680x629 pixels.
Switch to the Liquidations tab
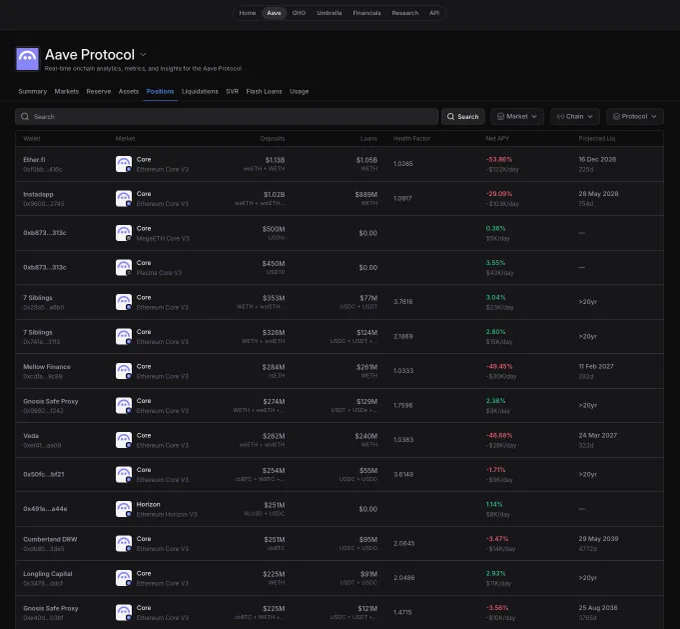point(200,92)
